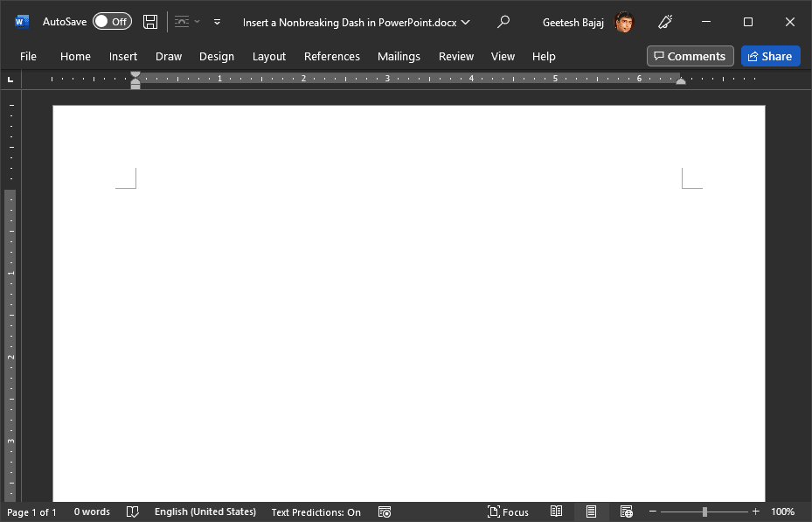Click the Save icon on Quick Access Toolbar

(149, 22)
